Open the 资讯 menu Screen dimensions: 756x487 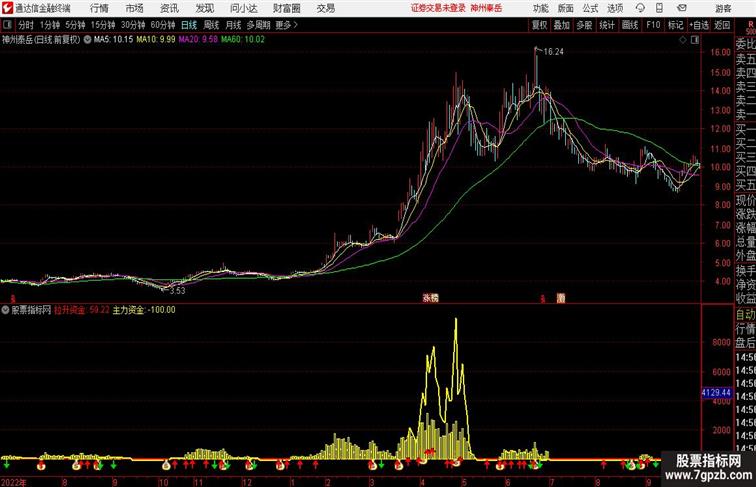(169, 8)
